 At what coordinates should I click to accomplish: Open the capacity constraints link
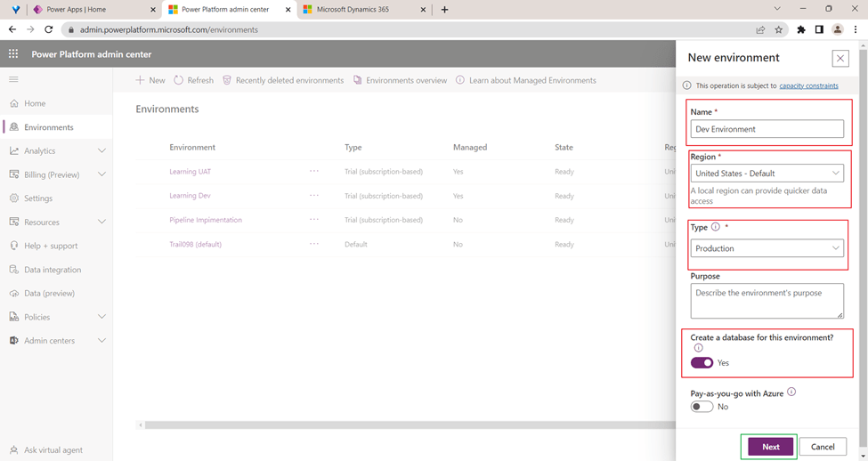(808, 86)
